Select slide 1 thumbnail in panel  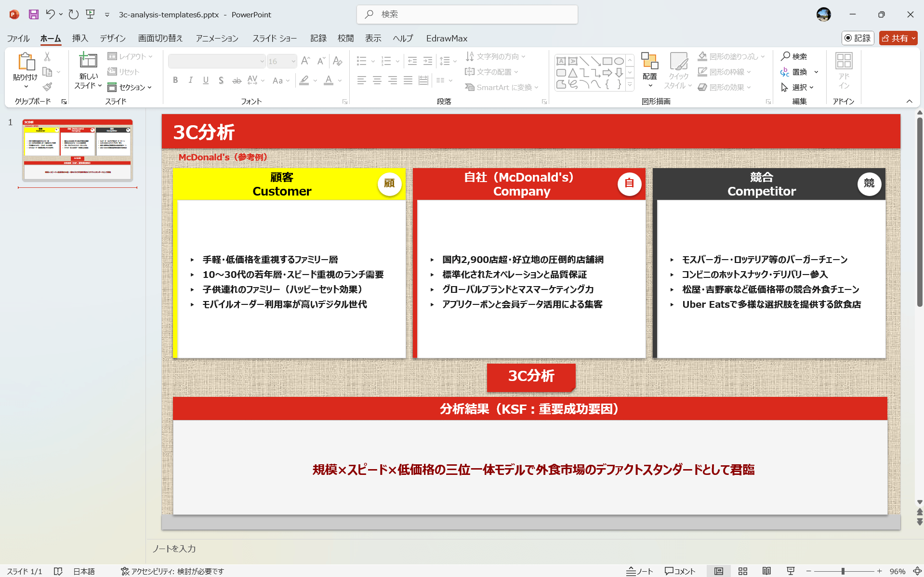pos(78,150)
